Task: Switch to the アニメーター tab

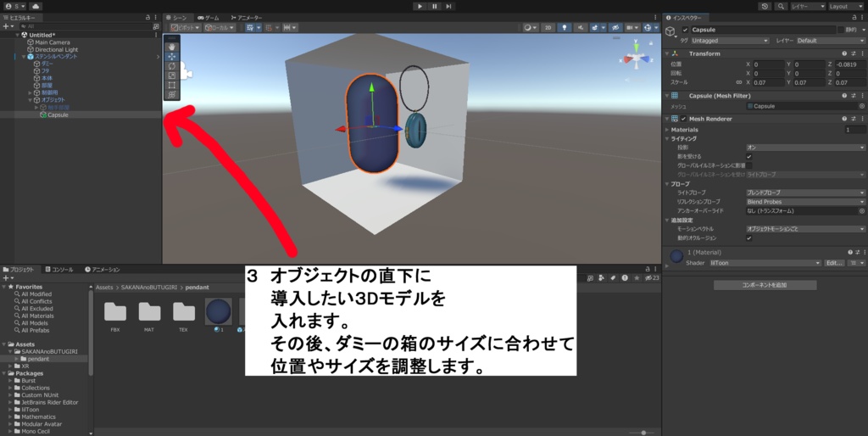Action: pos(247,18)
